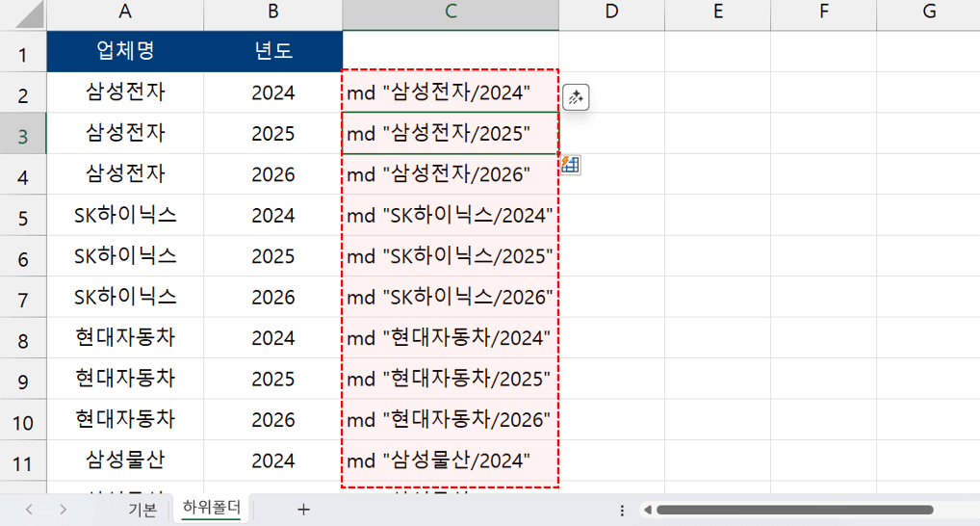Click the horizontal scrollbar left arrow

648,511
